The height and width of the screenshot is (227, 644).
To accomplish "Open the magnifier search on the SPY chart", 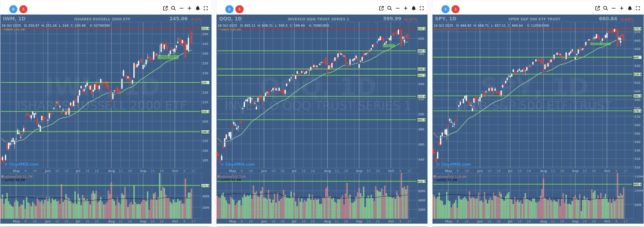I will coord(606,8).
